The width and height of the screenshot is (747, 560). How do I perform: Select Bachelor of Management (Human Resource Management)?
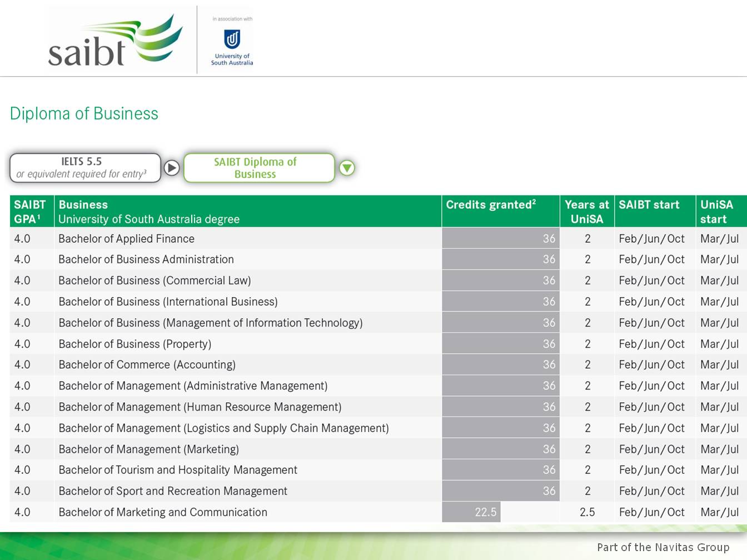tap(200, 407)
